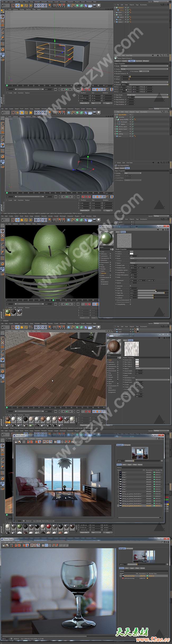This screenshot has width=172, height=644.
Task: Switch to Histogram tab in room Picture Viewer
Action: pyautogui.click(x=127, y=445)
